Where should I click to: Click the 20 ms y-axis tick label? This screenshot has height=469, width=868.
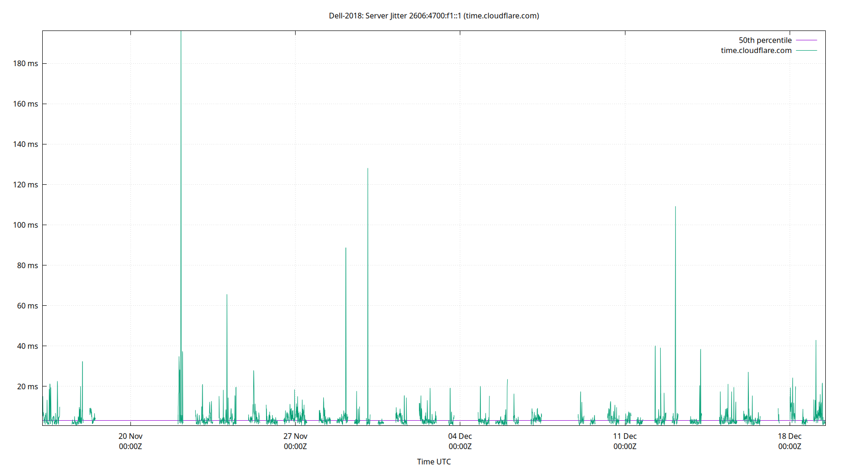pyautogui.click(x=27, y=386)
